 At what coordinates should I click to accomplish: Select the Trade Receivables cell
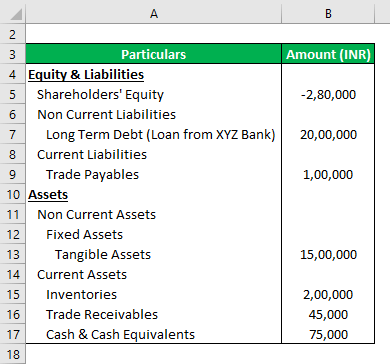tap(153, 314)
